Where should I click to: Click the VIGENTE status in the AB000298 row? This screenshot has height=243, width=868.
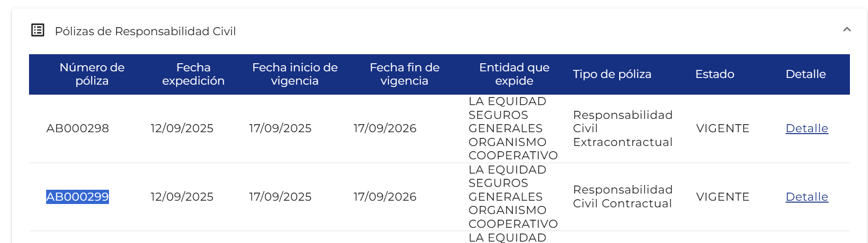click(722, 128)
